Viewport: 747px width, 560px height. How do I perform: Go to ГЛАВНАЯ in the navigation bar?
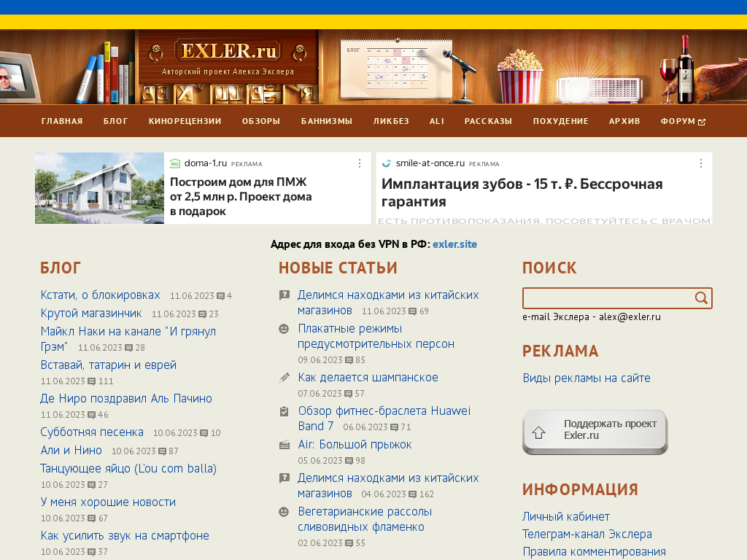tap(62, 121)
